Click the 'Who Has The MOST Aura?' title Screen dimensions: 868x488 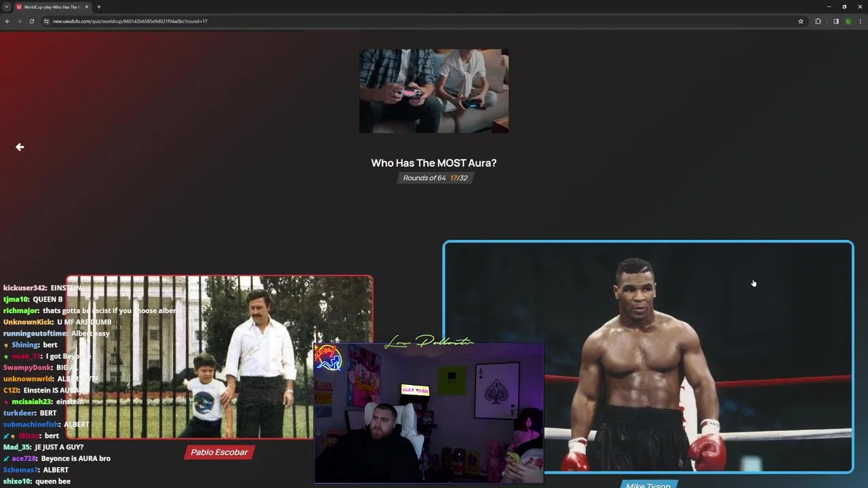point(434,163)
